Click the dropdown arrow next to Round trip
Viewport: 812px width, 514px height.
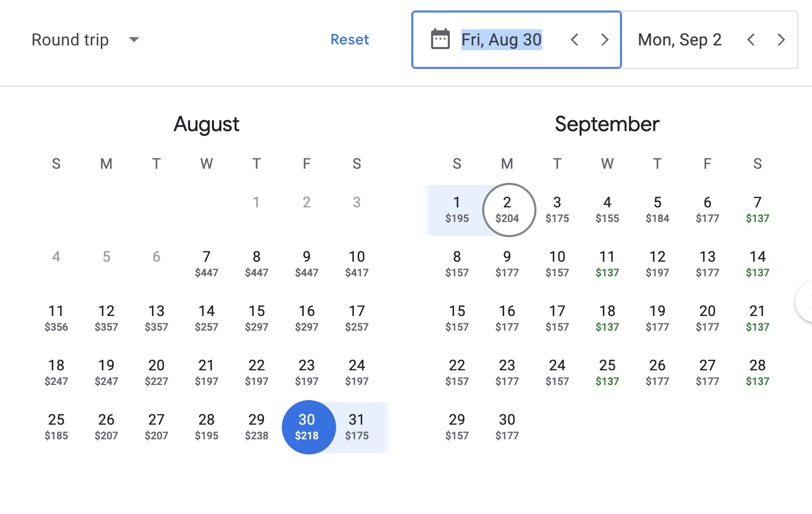tap(134, 40)
